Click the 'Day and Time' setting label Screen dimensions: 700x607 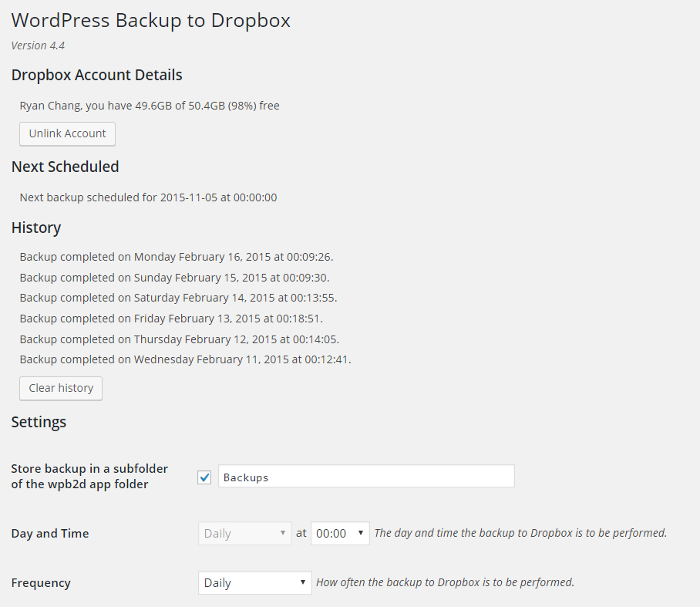tap(50, 533)
